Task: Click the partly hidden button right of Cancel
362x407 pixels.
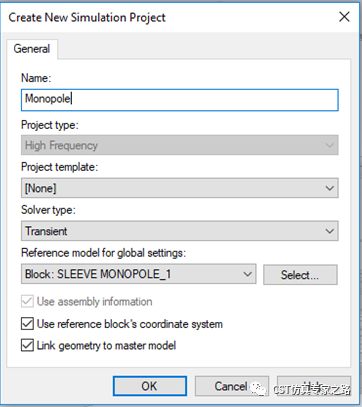Action: pos(314,386)
